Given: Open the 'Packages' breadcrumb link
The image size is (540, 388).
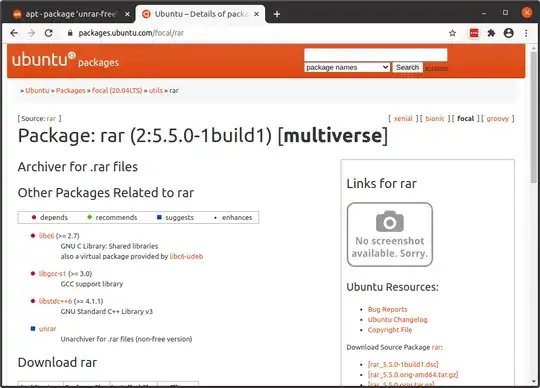Looking at the screenshot, I should 71,91.
